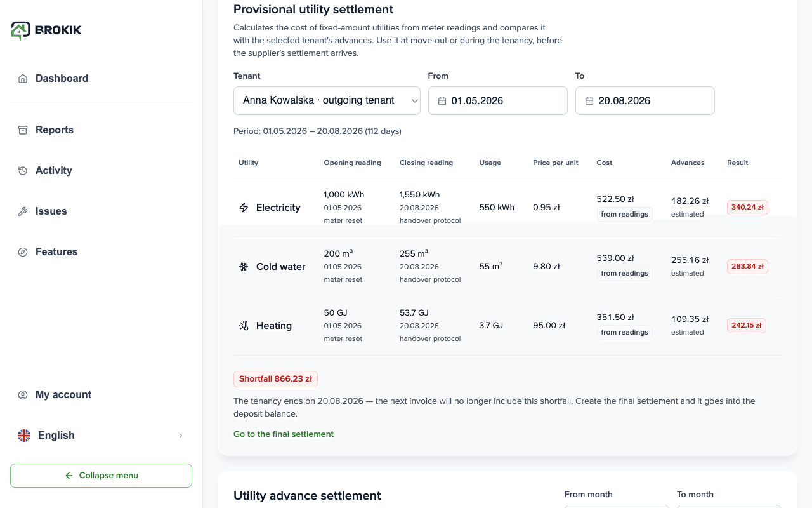Open the Tenant dropdown Anna Kowalska
The image size is (812, 508).
(x=327, y=101)
